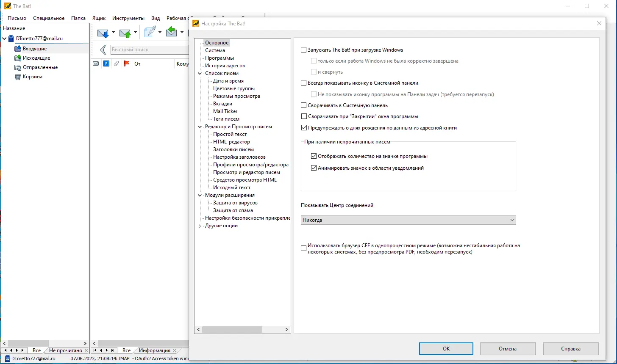Viewport: 617px width, 364px height.
Task: Click the Отмена button
Action: tap(508, 349)
